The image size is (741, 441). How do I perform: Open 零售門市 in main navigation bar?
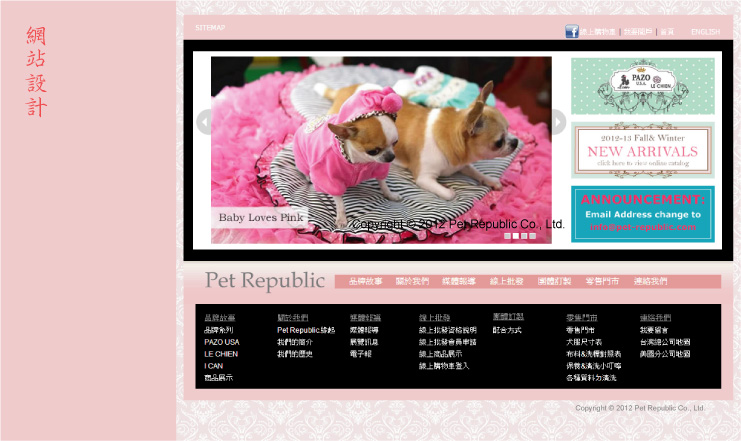(602, 281)
